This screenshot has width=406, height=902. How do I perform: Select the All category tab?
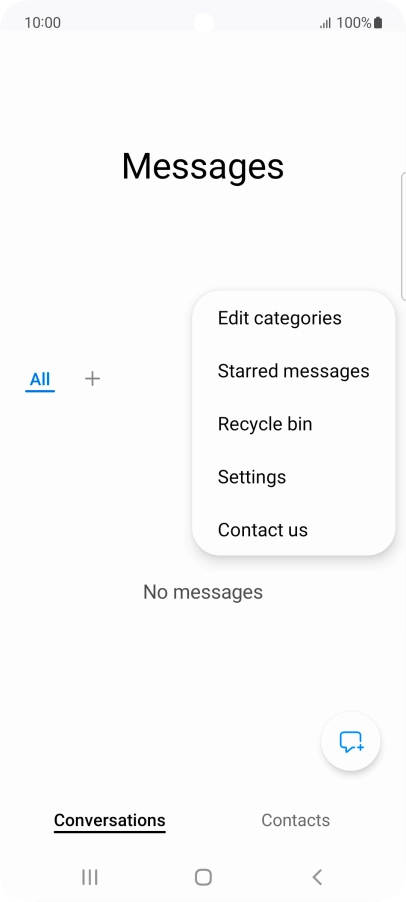click(x=40, y=380)
